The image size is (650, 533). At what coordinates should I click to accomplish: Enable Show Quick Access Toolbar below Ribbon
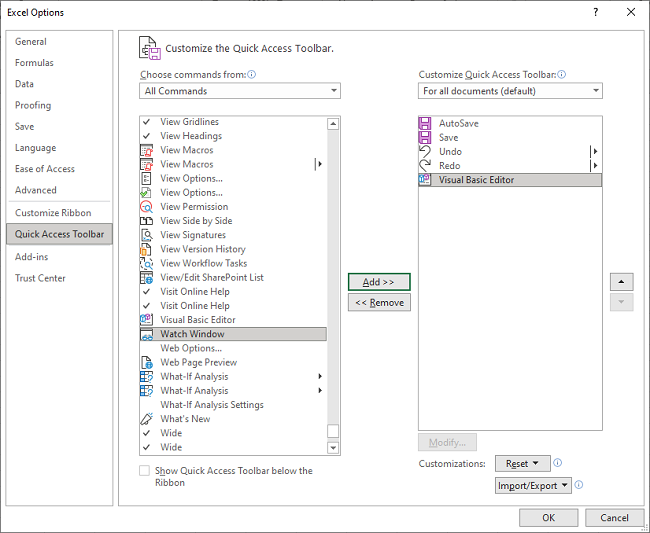coord(145,471)
